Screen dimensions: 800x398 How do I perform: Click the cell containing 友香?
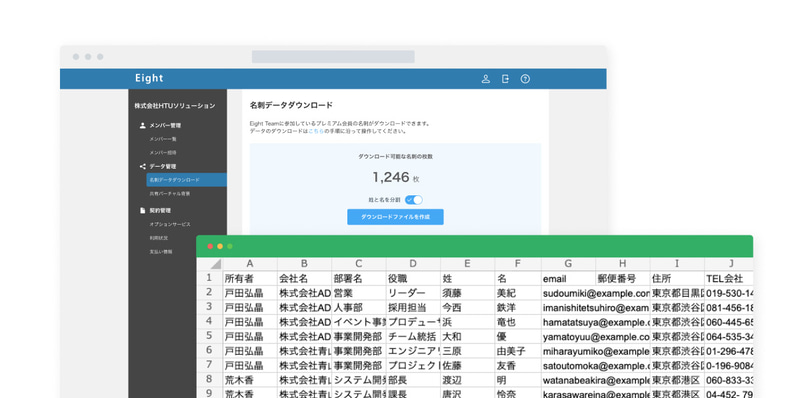pyautogui.click(x=518, y=365)
